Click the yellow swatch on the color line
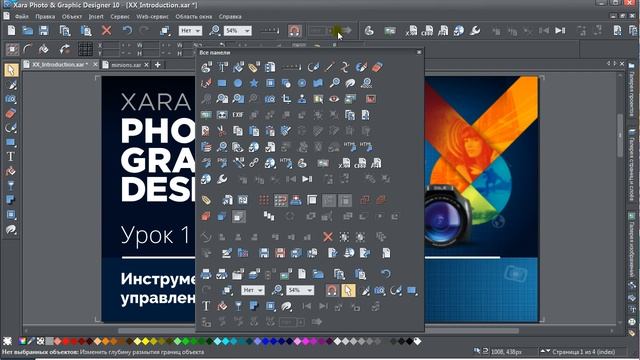Image resolution: width=640 pixels, height=360 pixels. click(146, 341)
